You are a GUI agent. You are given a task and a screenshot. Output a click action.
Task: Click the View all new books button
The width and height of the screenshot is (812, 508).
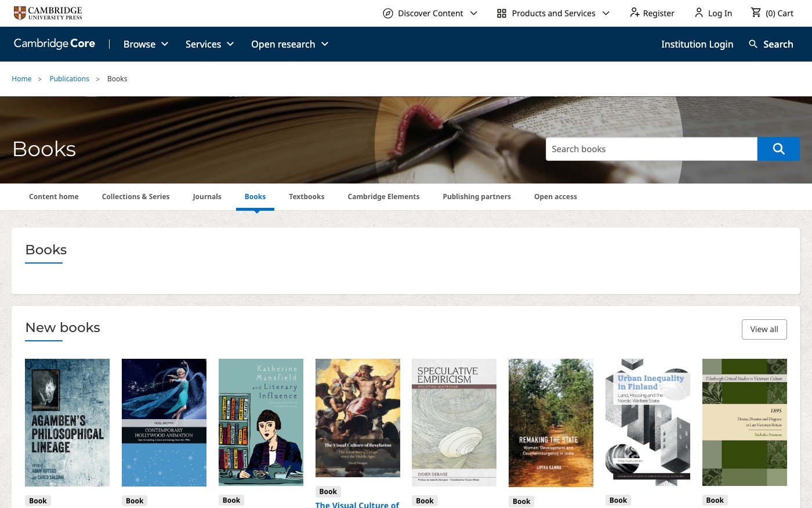pyautogui.click(x=764, y=329)
